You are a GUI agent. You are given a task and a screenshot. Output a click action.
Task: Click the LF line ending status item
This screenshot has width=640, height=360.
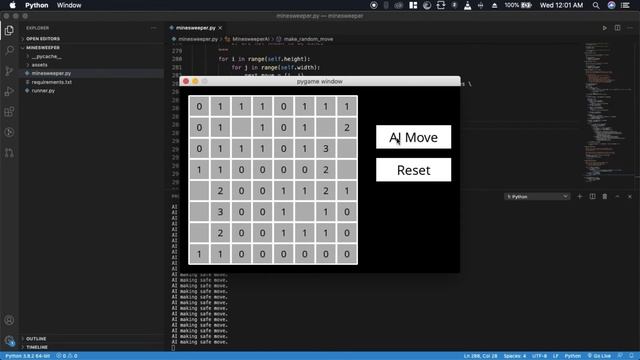556,356
